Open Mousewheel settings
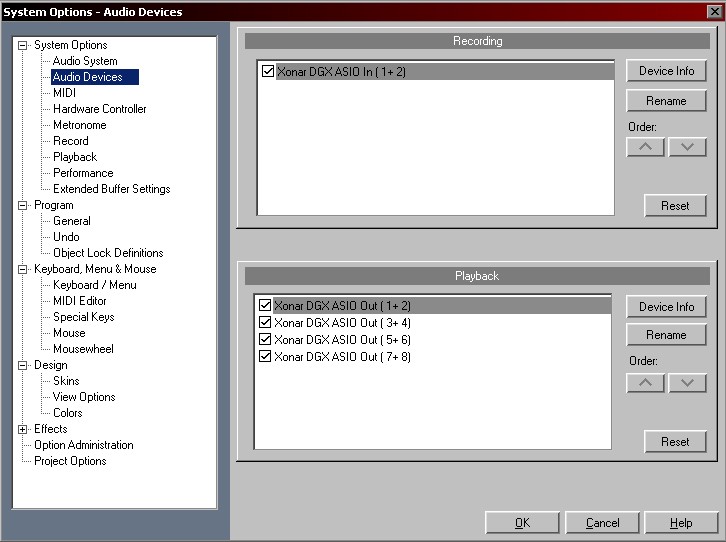 (83, 349)
